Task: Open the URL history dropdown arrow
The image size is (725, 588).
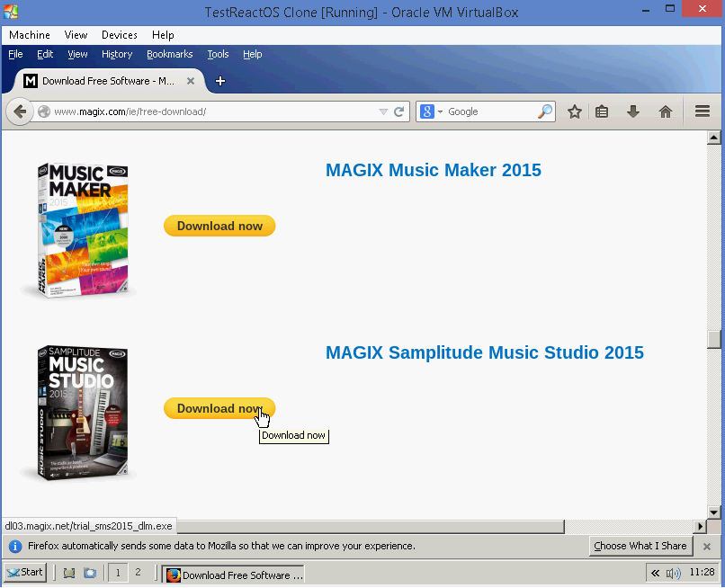Action: pos(383,111)
